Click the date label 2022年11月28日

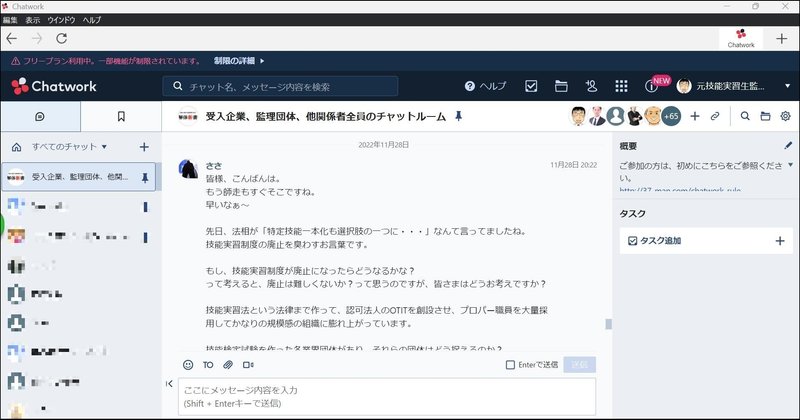[x=384, y=145]
